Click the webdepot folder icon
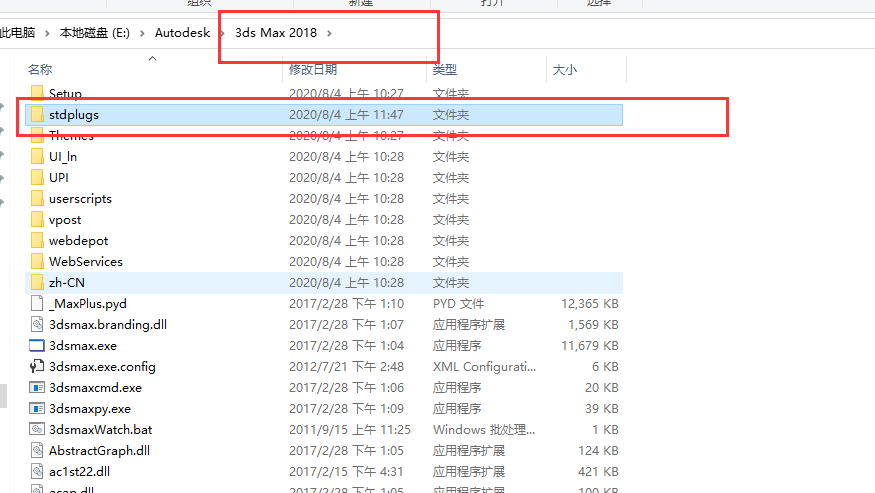 tap(37, 241)
